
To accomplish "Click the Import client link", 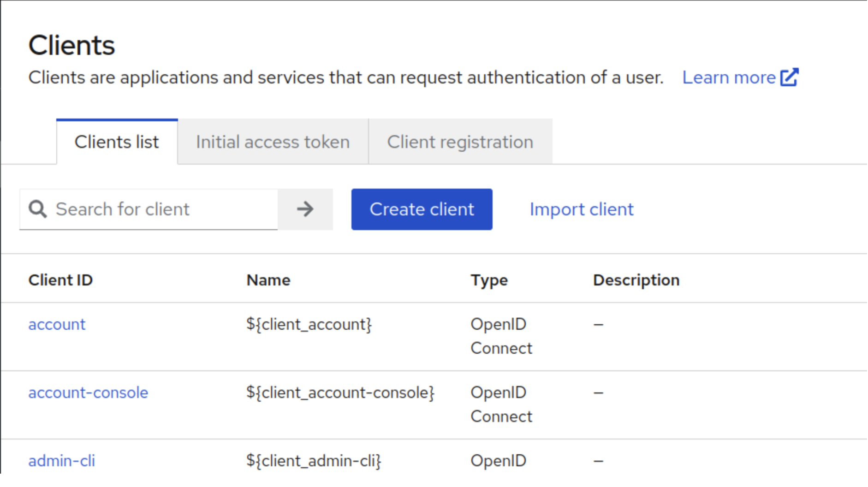I will [x=581, y=209].
